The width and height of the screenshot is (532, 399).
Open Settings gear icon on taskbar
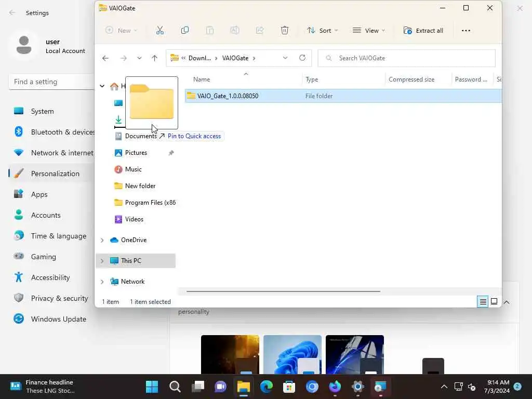[357, 387]
